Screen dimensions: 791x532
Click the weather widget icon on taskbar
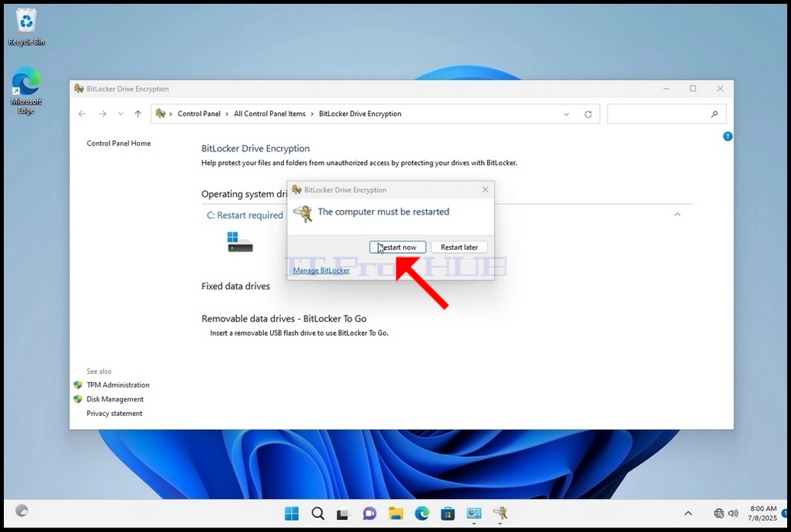click(22, 510)
